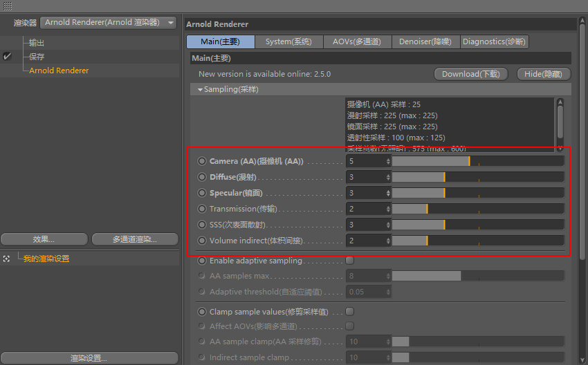Enable the Clamp sample values checkbox
The image size is (588, 365).
tap(350, 311)
